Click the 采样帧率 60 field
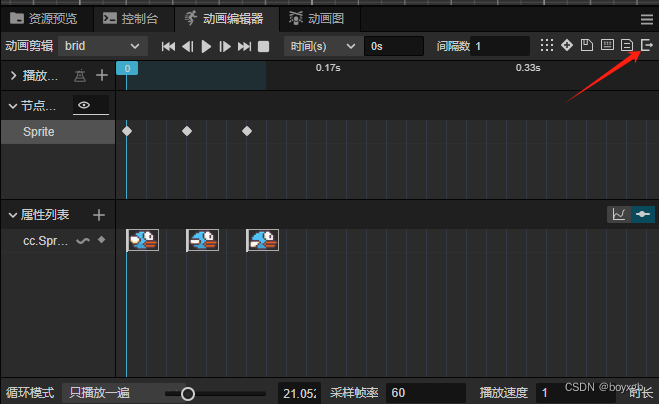659x404 pixels. click(426, 393)
